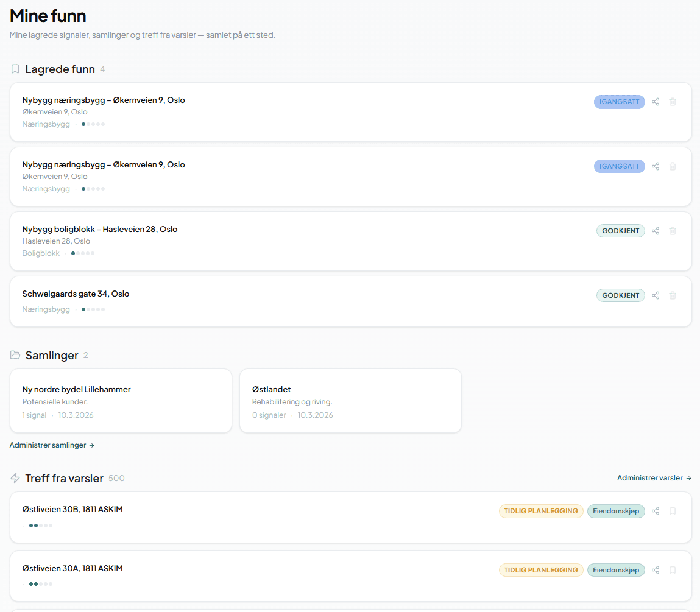Bookmark the Østliveien 30B alert hit
700x612 pixels.
tap(673, 511)
